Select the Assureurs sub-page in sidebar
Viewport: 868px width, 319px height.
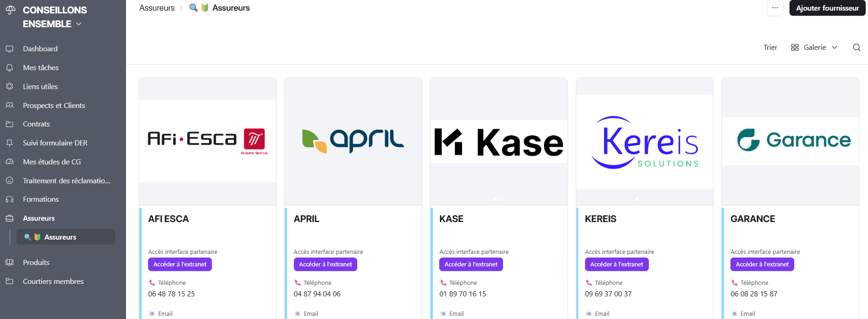60,237
